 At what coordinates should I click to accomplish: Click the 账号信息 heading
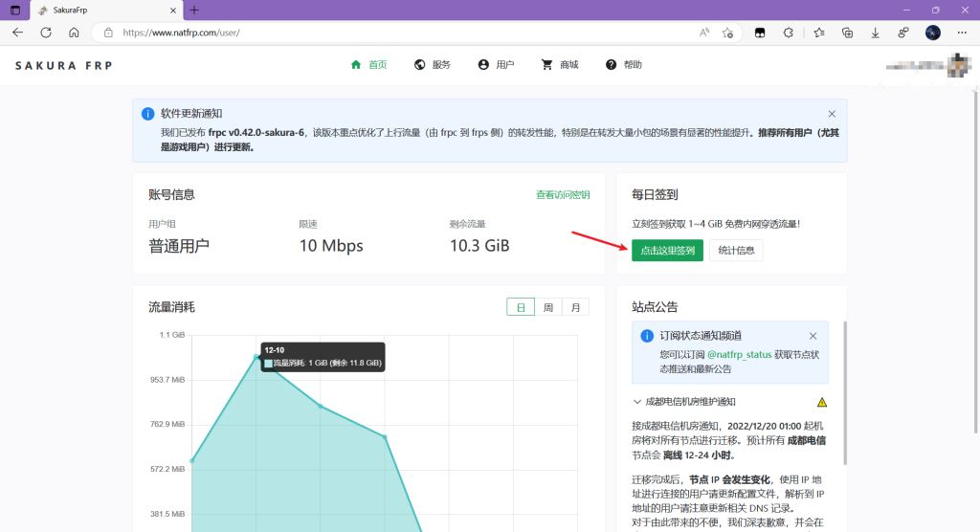(x=171, y=194)
